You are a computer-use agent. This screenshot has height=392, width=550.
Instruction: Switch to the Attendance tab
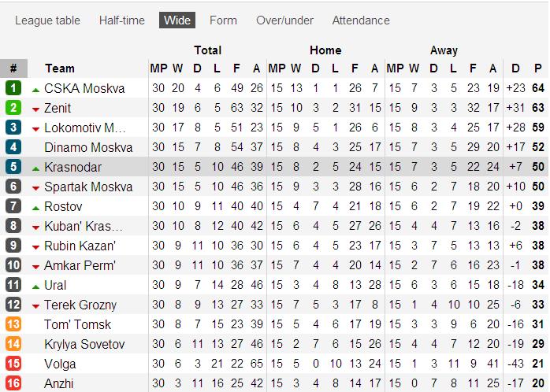tap(361, 20)
